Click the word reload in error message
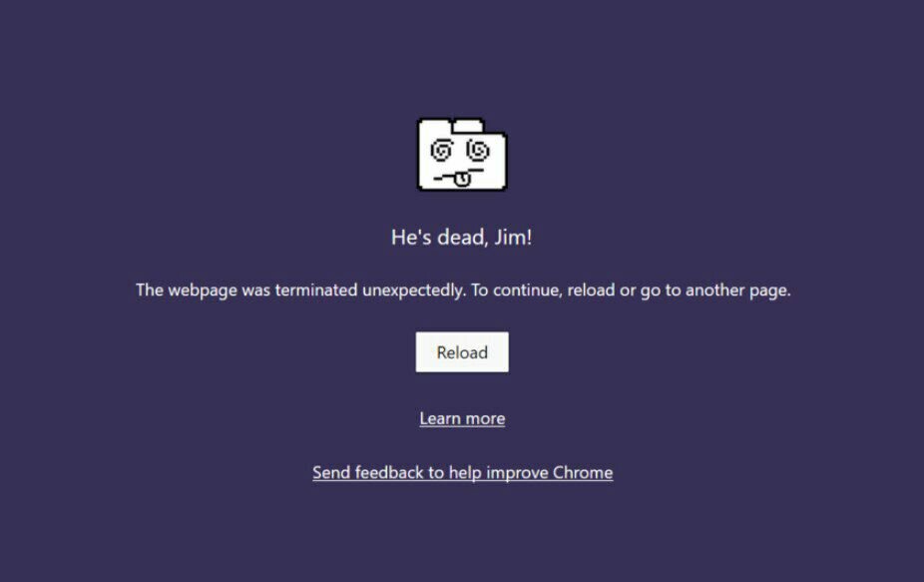The height and width of the screenshot is (582, 924). (591, 291)
